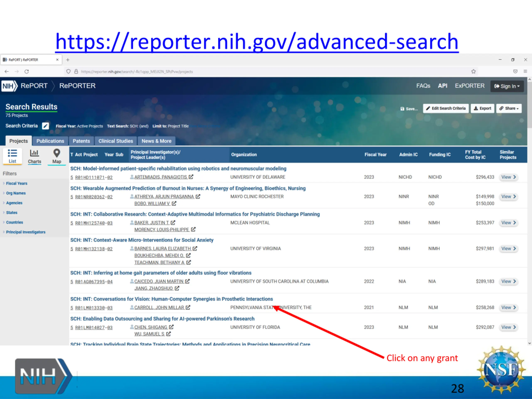
Task: Expand the Fiscal Years filter
Action: [x=17, y=183]
